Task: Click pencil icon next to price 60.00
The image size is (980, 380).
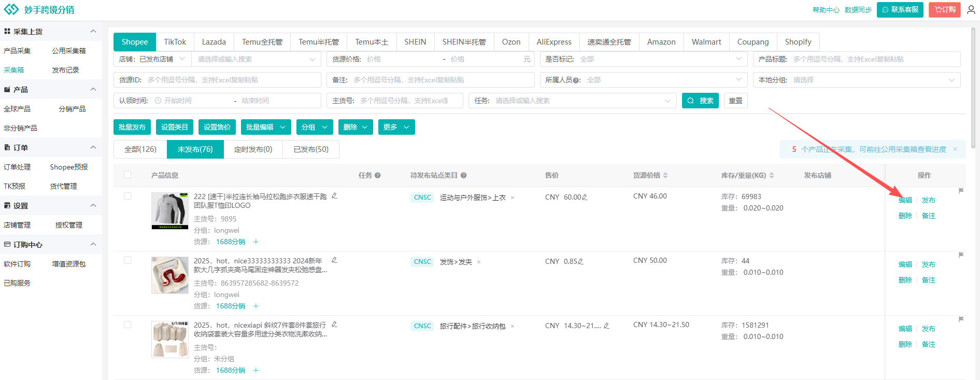Action: click(585, 198)
